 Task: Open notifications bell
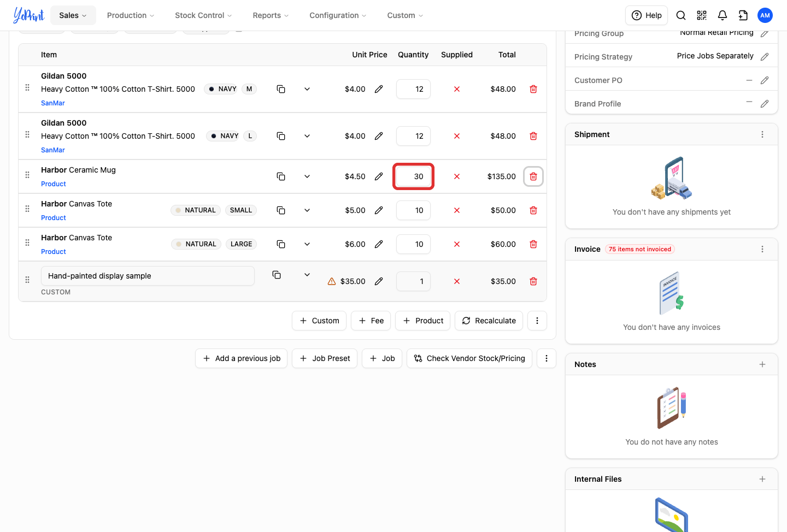pyautogui.click(x=723, y=15)
